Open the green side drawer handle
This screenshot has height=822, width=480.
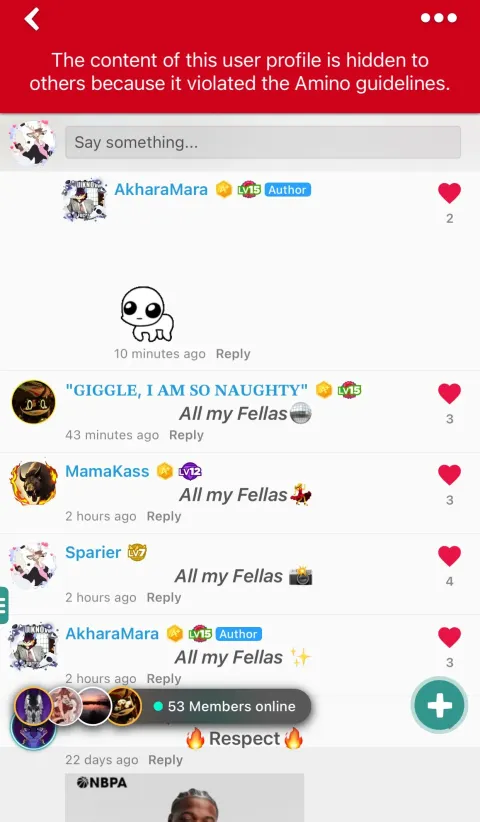click(x=4, y=605)
